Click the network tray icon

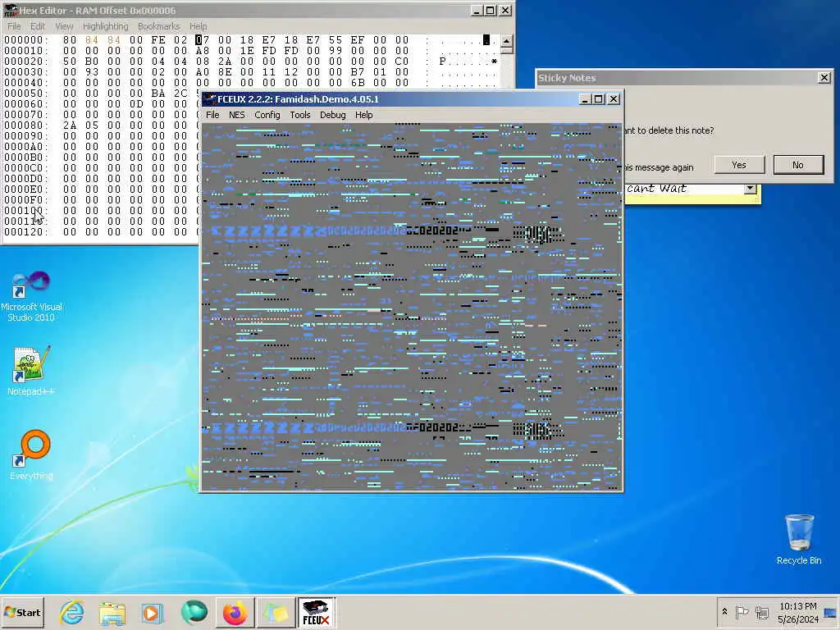tap(761, 612)
